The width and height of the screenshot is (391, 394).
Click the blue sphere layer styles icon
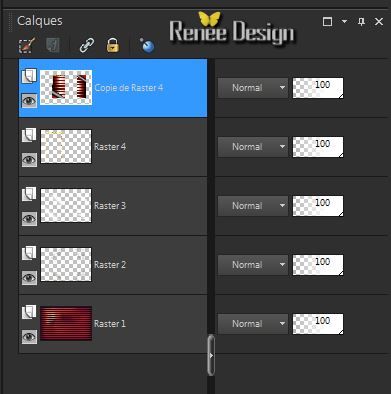click(147, 45)
